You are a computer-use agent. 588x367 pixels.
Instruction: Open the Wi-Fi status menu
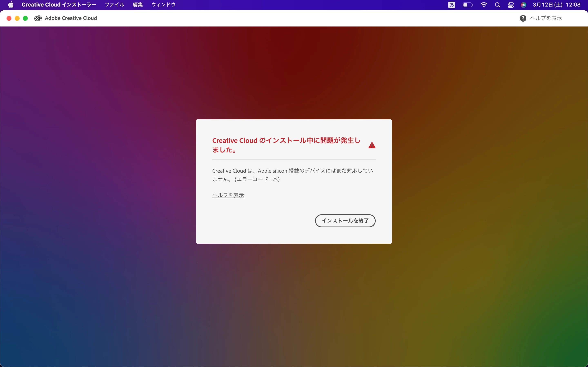[484, 5]
